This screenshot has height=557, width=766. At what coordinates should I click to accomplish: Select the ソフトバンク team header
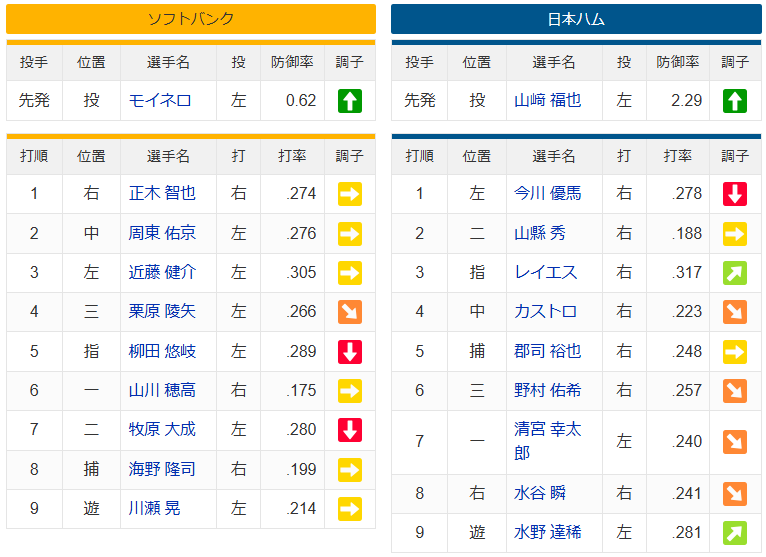[191, 19]
